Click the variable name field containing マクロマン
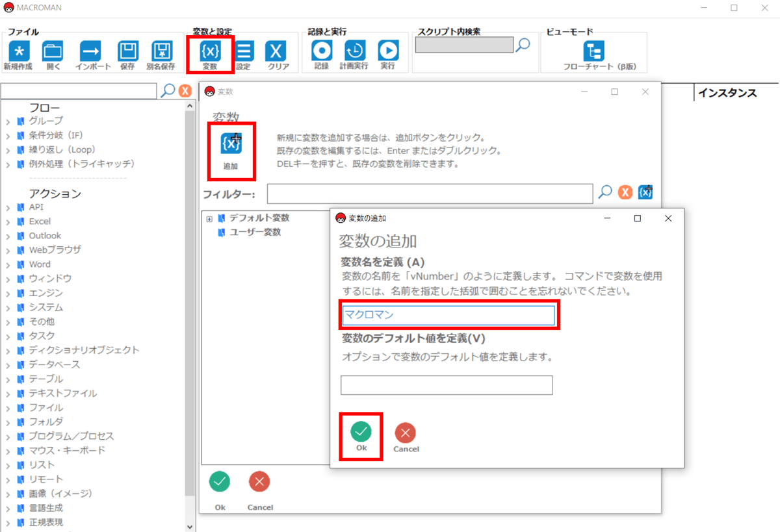The width and height of the screenshot is (780, 532). [448, 315]
